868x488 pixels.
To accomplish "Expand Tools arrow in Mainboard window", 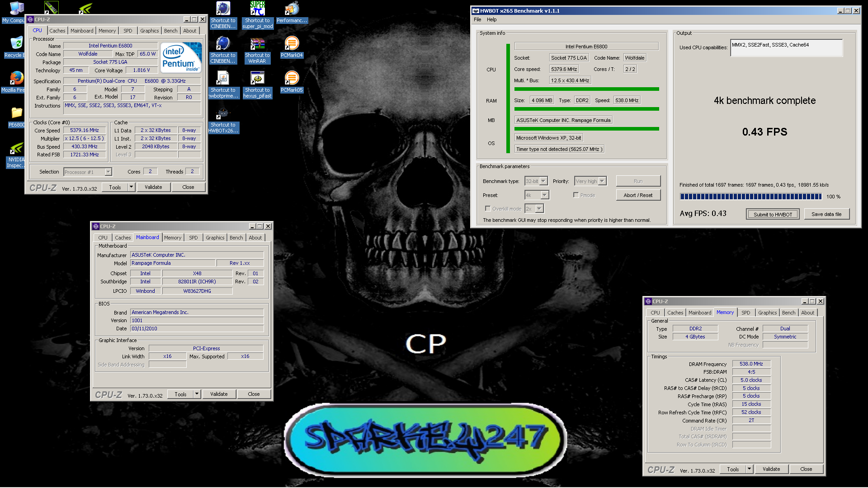I will tap(197, 394).
